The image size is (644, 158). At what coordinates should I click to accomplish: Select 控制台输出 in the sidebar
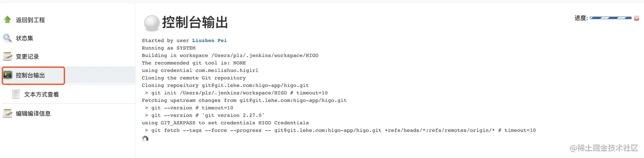30,75
